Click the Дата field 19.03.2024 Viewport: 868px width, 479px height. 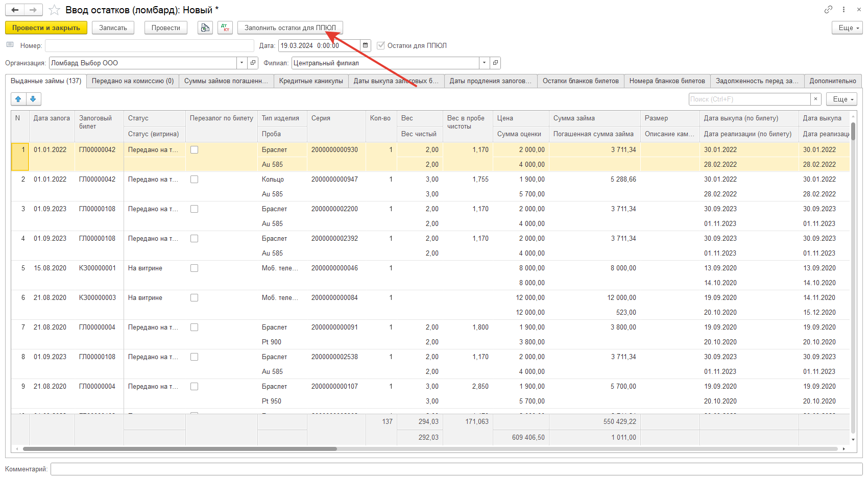pos(319,45)
